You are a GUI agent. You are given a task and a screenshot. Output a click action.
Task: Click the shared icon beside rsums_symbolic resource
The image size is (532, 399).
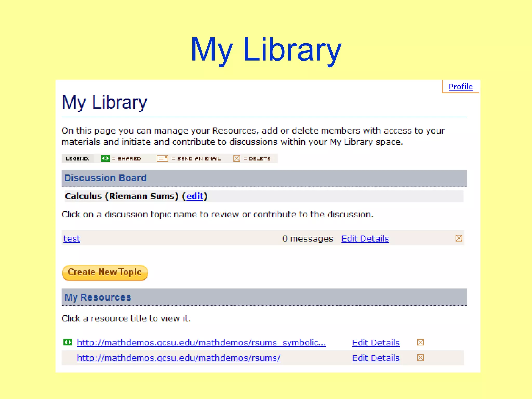[68, 342]
